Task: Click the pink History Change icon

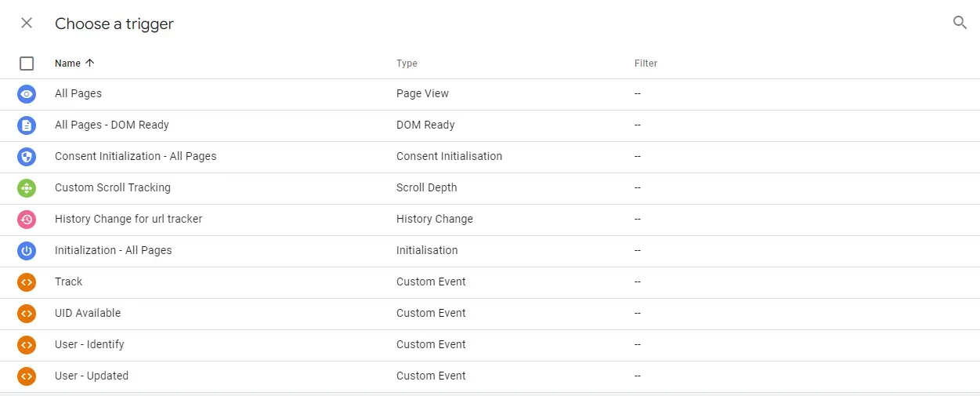Action: (x=27, y=220)
